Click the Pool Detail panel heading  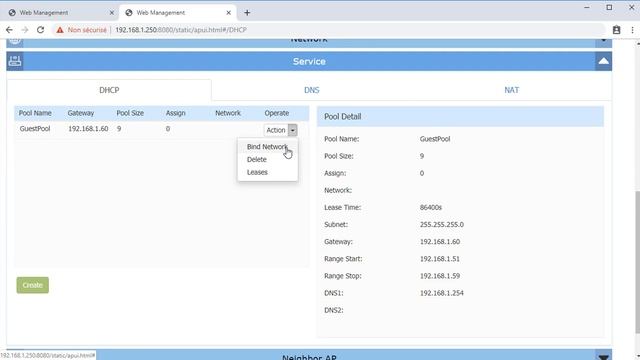343,117
